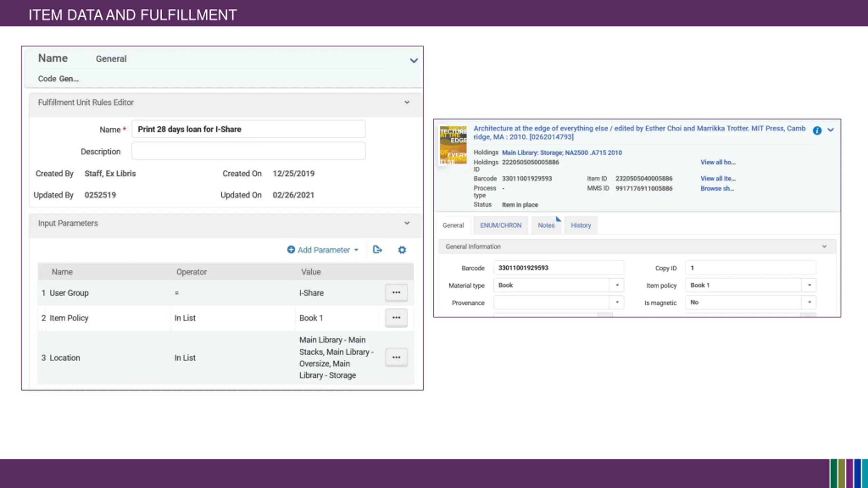Click the Barcode input field
Viewport: 868px width, 488px height.
[558, 268]
